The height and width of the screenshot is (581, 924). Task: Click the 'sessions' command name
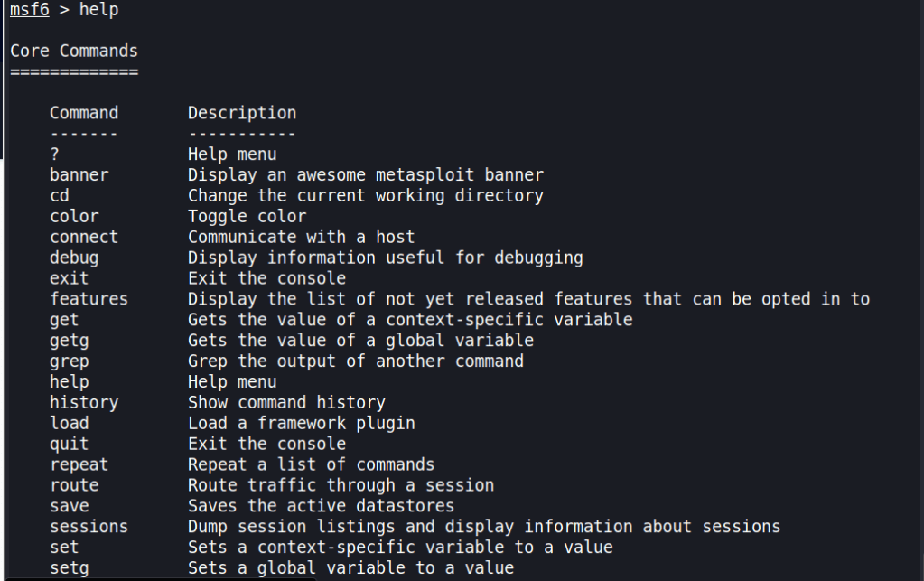[x=89, y=527]
